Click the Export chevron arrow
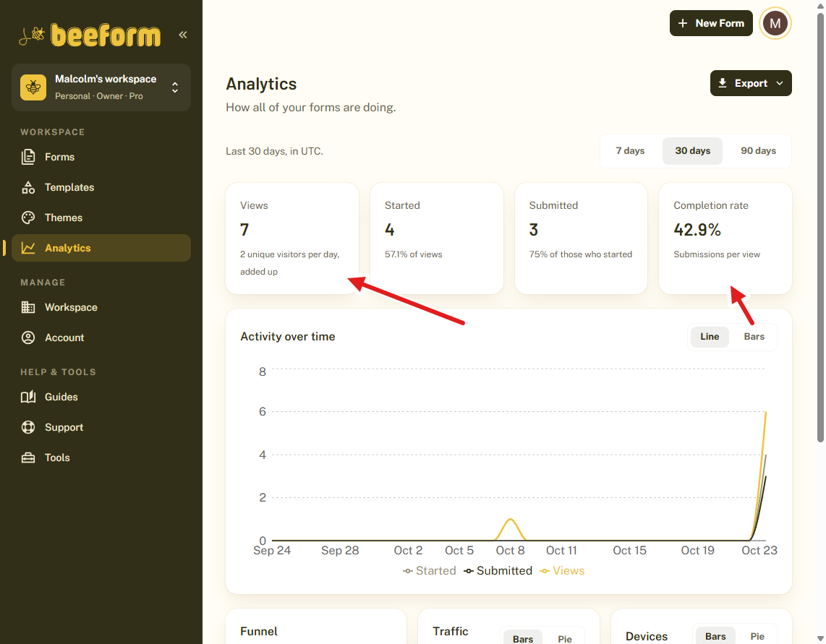The height and width of the screenshot is (644, 826). [x=780, y=83]
